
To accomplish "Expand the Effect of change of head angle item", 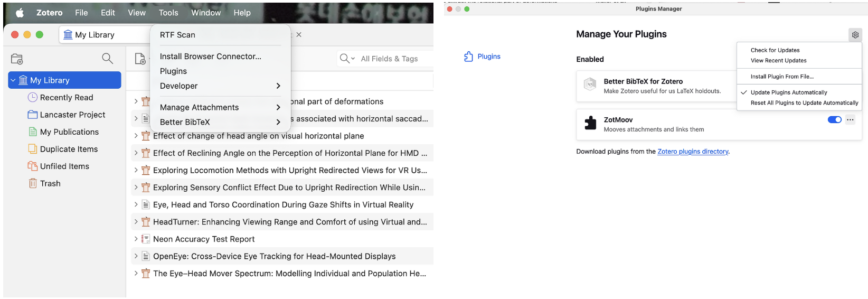I will coord(136,136).
